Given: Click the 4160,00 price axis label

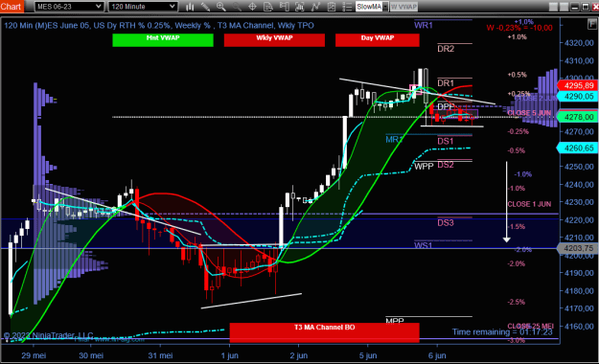Looking at the screenshot, I should point(579,327).
